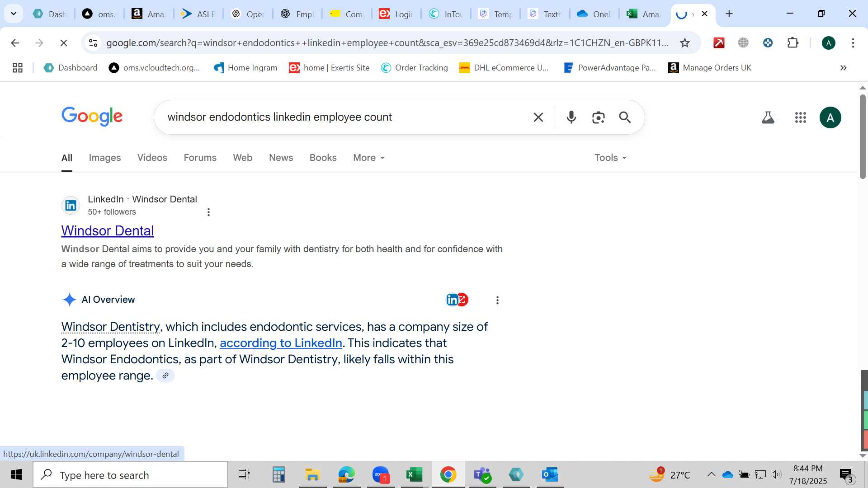
Task: Click the blue circular extension icon
Action: click(x=768, y=43)
